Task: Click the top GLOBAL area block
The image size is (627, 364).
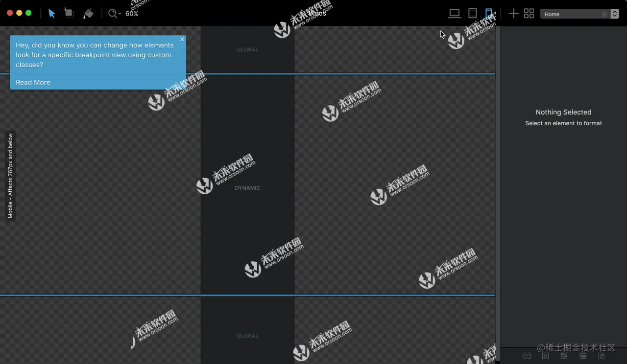Action: coord(247,49)
